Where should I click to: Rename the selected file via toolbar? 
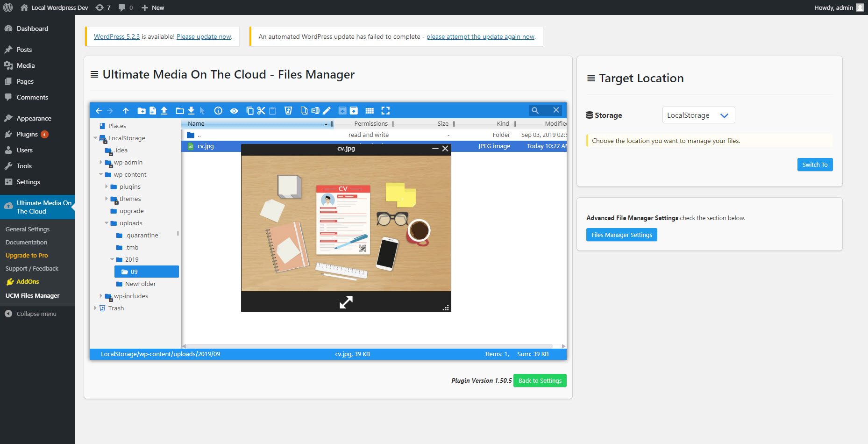tap(315, 111)
